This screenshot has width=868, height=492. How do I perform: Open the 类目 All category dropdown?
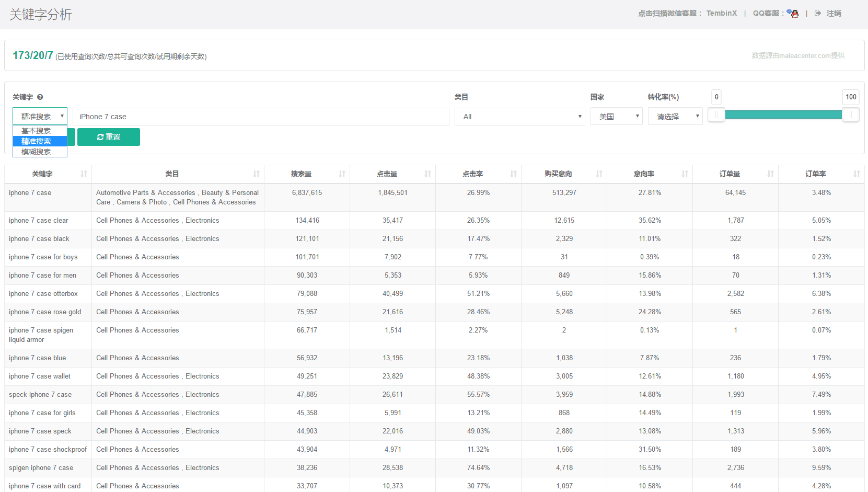(519, 117)
